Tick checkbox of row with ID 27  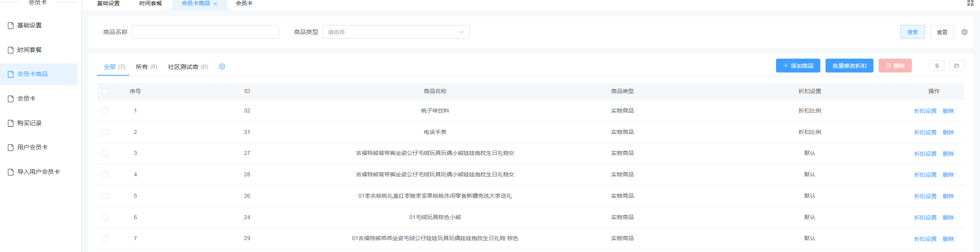[x=105, y=153]
